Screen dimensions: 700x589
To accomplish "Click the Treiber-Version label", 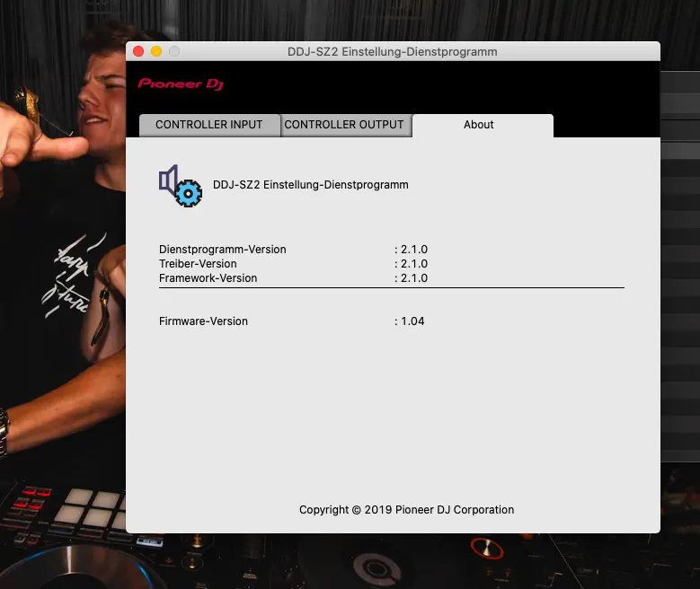I will point(198,264).
